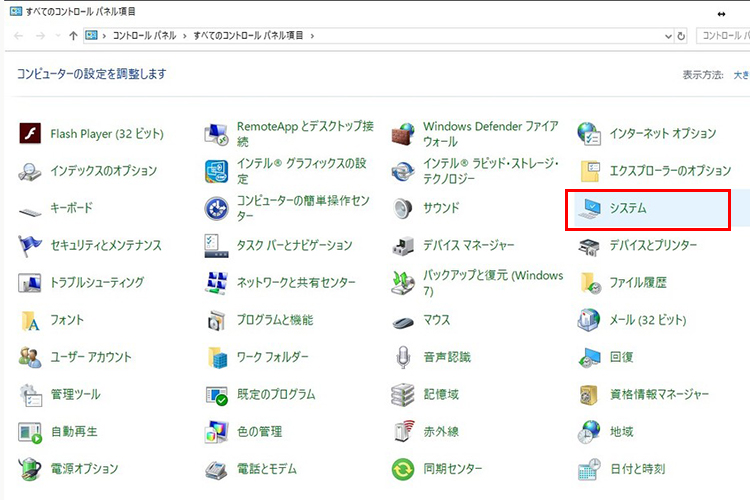Focus the コントロール パネル search box
The width and height of the screenshot is (750, 500).
point(723,36)
